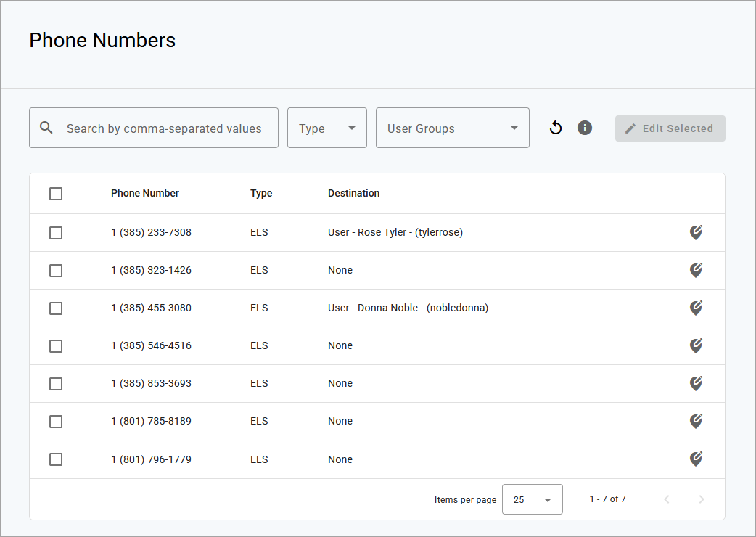The height and width of the screenshot is (537, 756).
Task: Open the Type filter dropdown
Action: [327, 128]
